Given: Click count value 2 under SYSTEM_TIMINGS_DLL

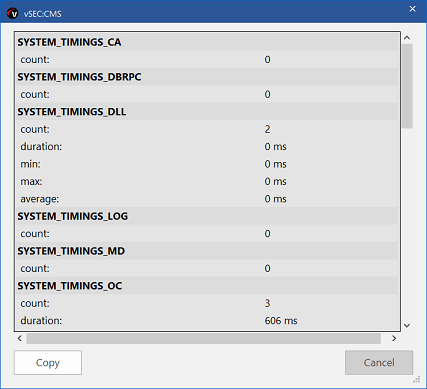Looking at the screenshot, I should coord(267,129).
